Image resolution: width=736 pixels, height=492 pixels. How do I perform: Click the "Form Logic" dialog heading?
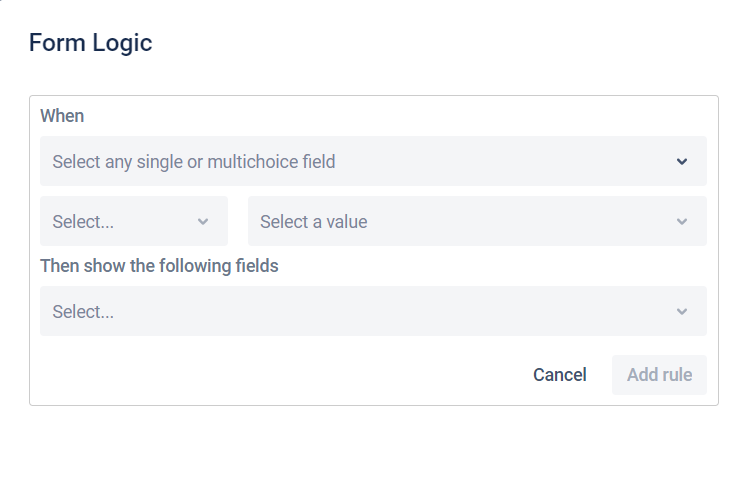pos(90,42)
